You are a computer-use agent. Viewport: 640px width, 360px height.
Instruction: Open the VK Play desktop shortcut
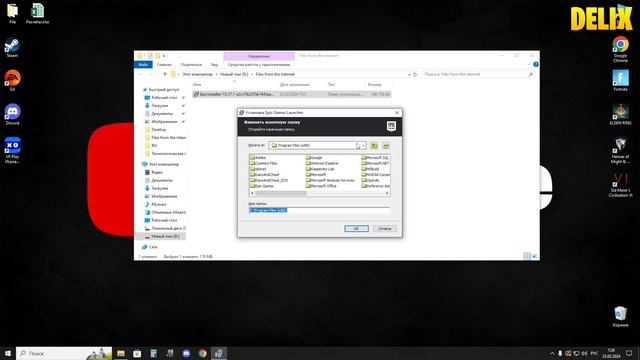click(12, 150)
